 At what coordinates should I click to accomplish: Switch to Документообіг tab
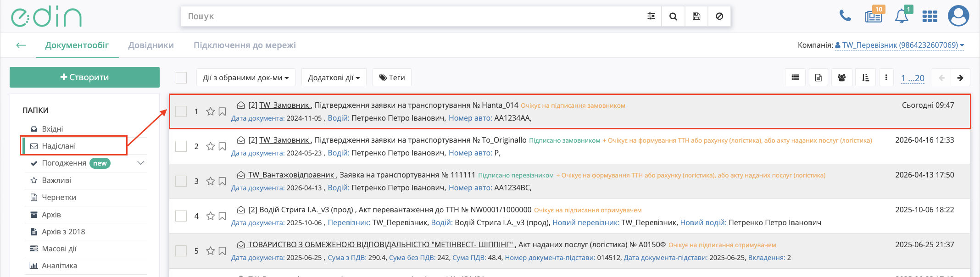coord(77,45)
